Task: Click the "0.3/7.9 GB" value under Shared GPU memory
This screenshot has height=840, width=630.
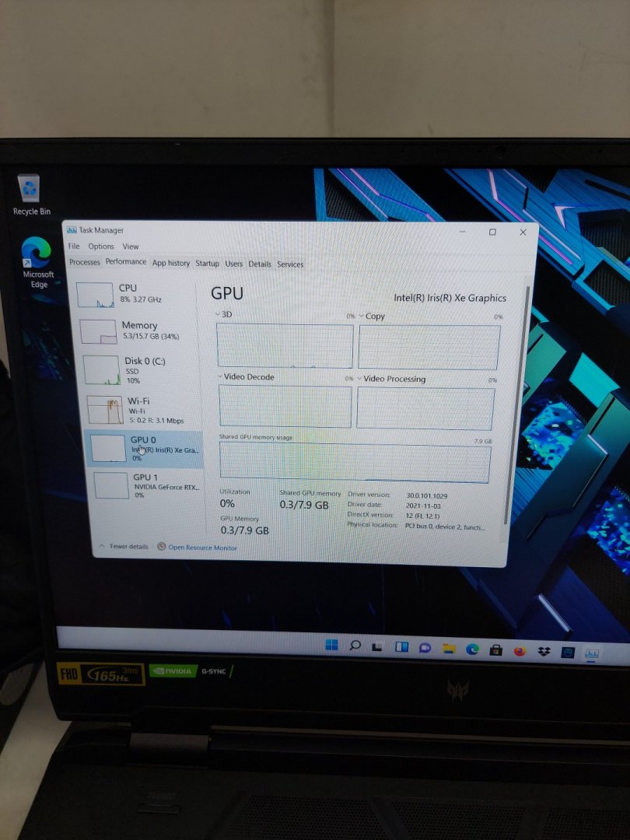Action: click(304, 506)
